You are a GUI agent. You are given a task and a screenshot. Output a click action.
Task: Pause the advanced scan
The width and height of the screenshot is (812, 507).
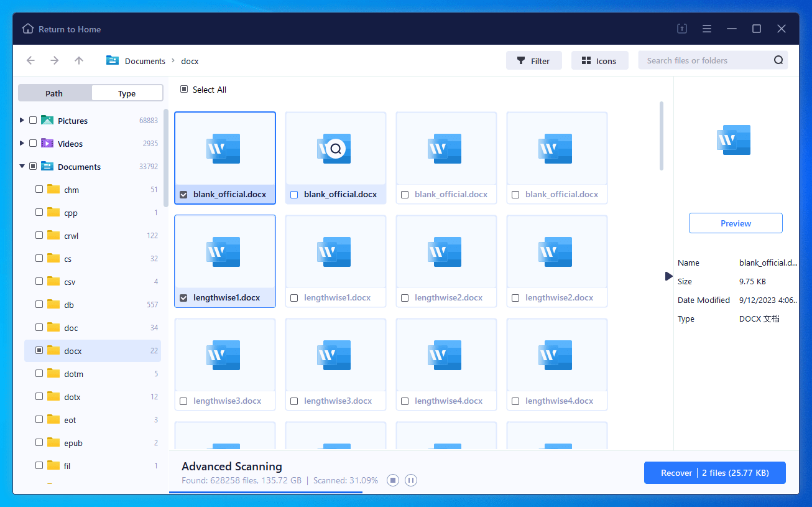point(411,480)
